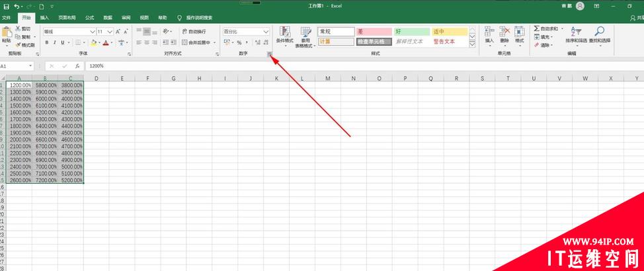Click the Insert Function fx icon
The height and width of the screenshot is (271, 644).
(77, 66)
